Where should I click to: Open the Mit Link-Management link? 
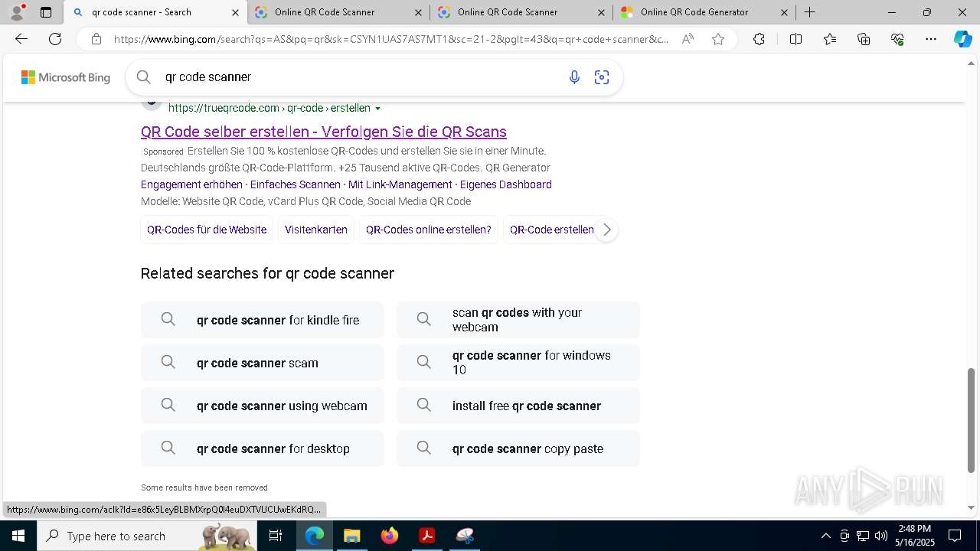(400, 184)
